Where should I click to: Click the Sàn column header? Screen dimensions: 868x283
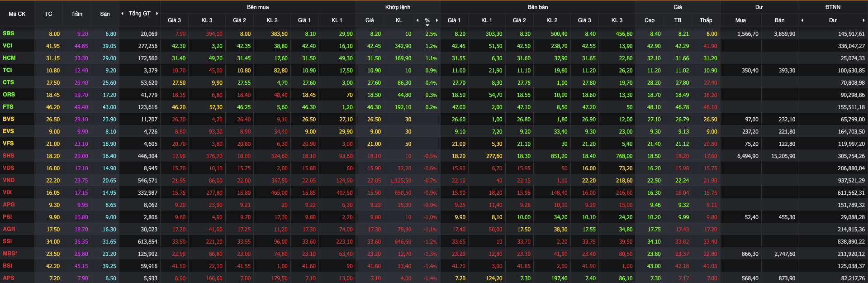(105, 14)
